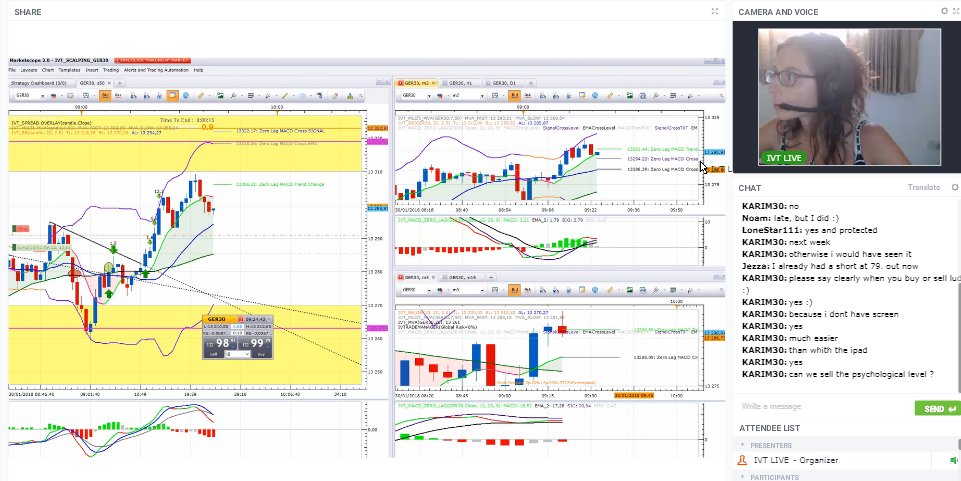This screenshot has height=481, width=961.
Task: Open Alerts and Trading Automation menu
Action: coord(156,70)
